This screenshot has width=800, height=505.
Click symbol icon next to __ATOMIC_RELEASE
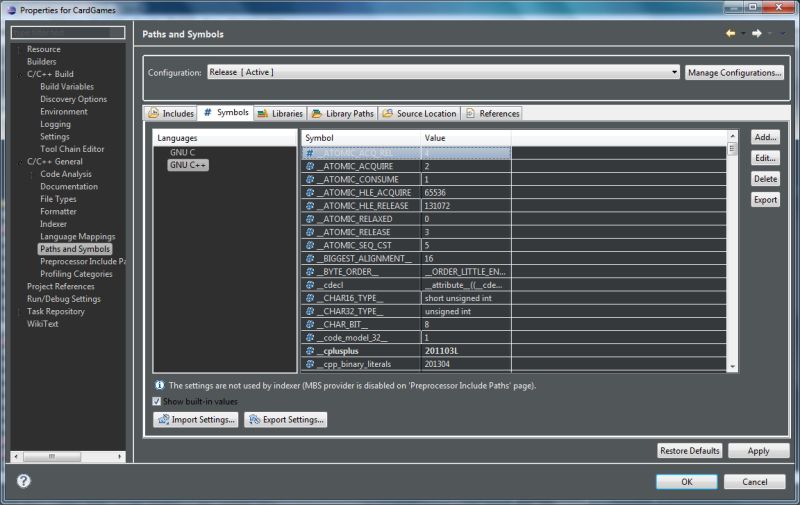pos(310,232)
